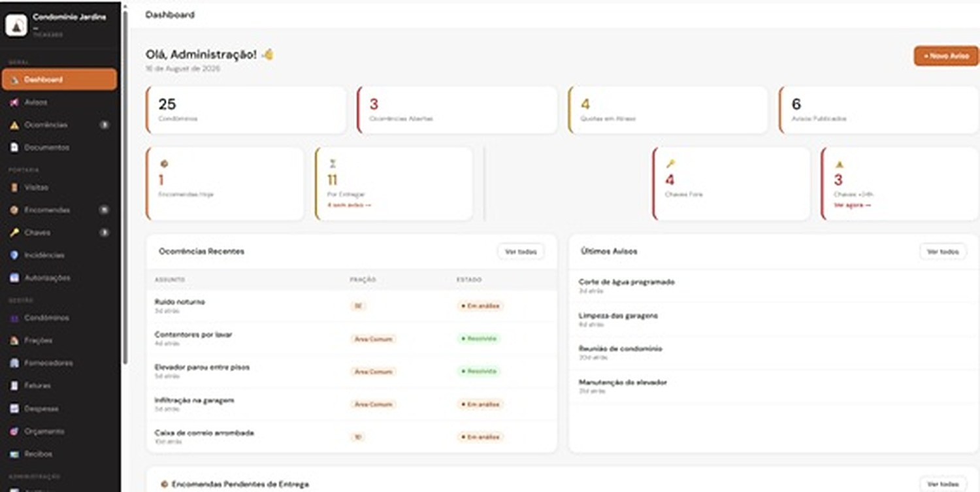Image resolution: width=980 pixels, height=492 pixels.
Task: Open Recibos in the sidebar
Action: (x=60, y=454)
